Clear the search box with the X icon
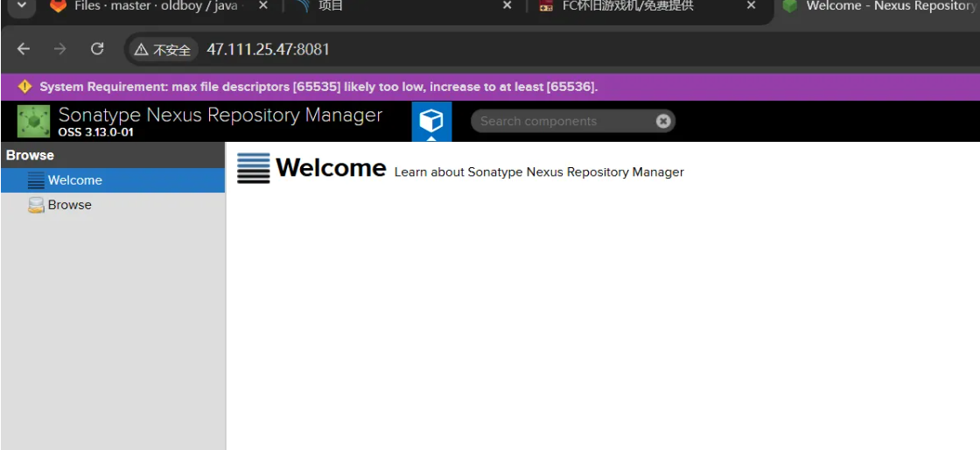980x450 pixels. [x=663, y=121]
